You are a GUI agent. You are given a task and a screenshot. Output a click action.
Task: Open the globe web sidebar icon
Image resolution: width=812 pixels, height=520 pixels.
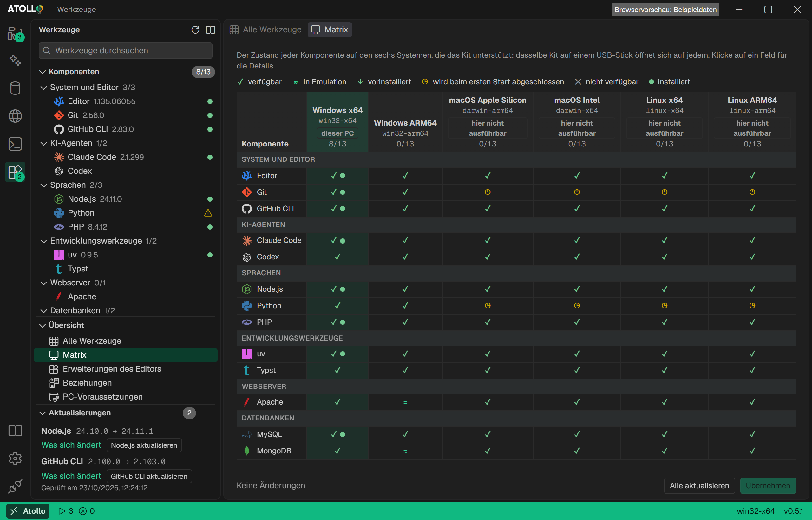point(15,116)
